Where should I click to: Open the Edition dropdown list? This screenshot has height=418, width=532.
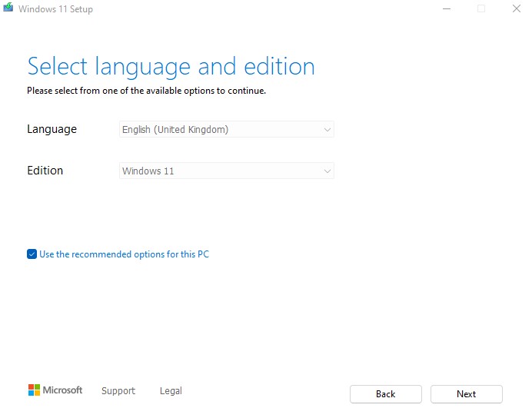pos(227,171)
